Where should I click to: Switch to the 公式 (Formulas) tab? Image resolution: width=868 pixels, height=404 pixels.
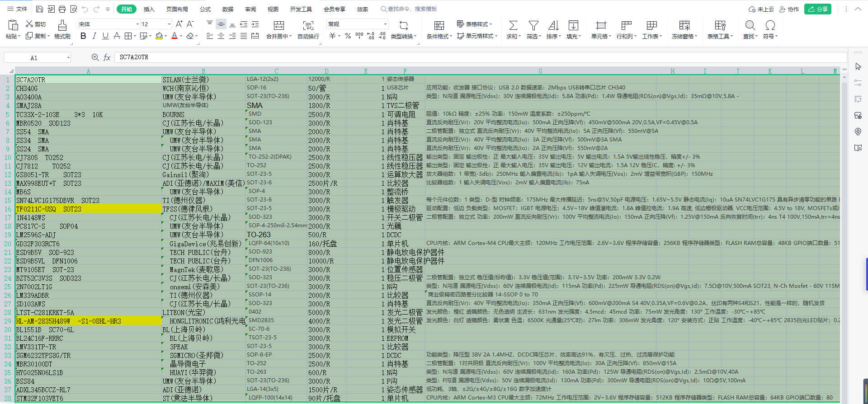[x=205, y=9]
